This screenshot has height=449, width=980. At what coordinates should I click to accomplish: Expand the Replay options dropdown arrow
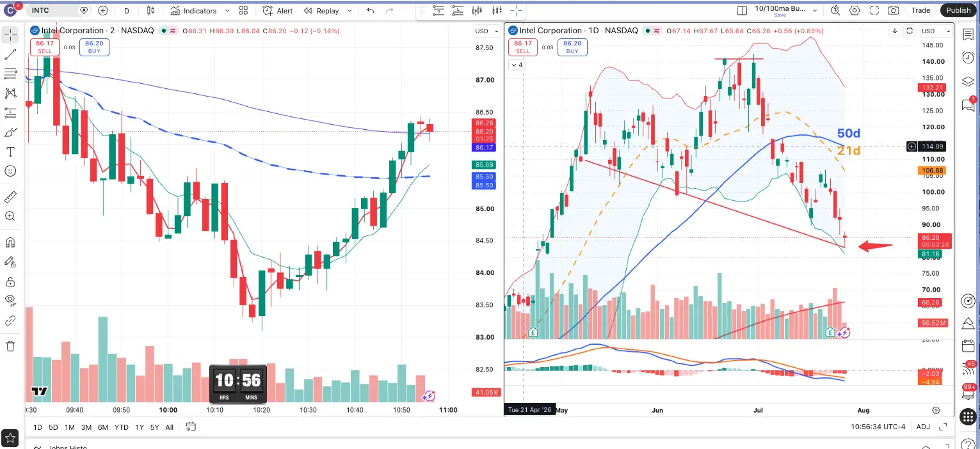point(349,10)
